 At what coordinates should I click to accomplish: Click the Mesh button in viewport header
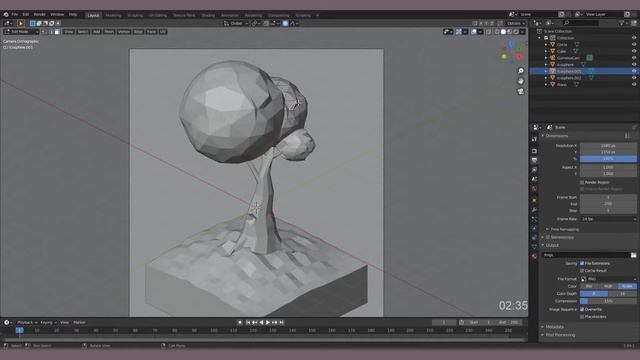pyautogui.click(x=109, y=31)
